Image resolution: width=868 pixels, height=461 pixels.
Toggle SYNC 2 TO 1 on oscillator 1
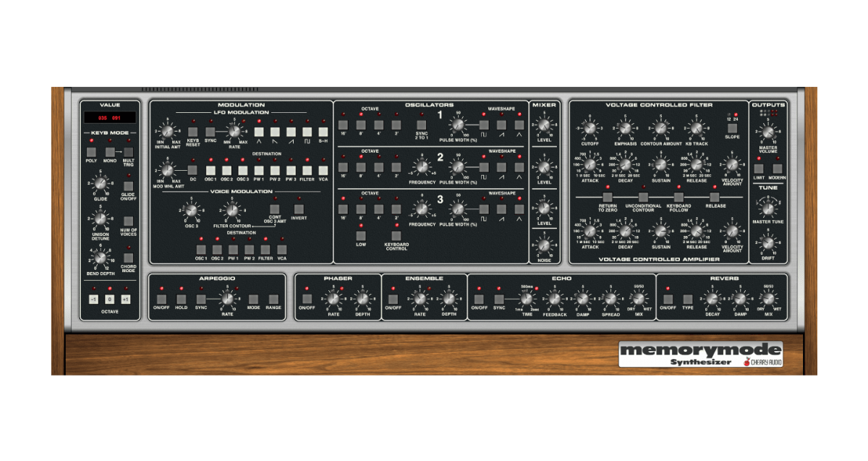pos(422,125)
